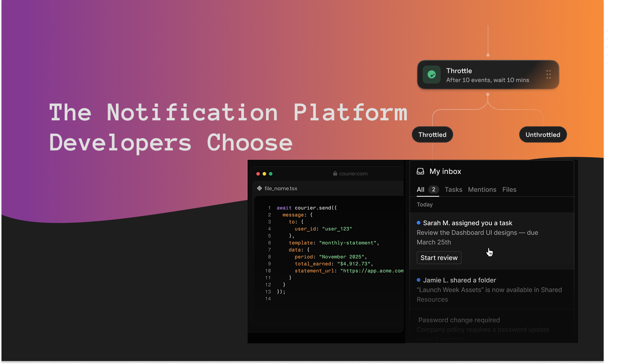Click the green Courier logo on the Throttle node
This screenshot has width=639, height=364.
click(x=432, y=74)
